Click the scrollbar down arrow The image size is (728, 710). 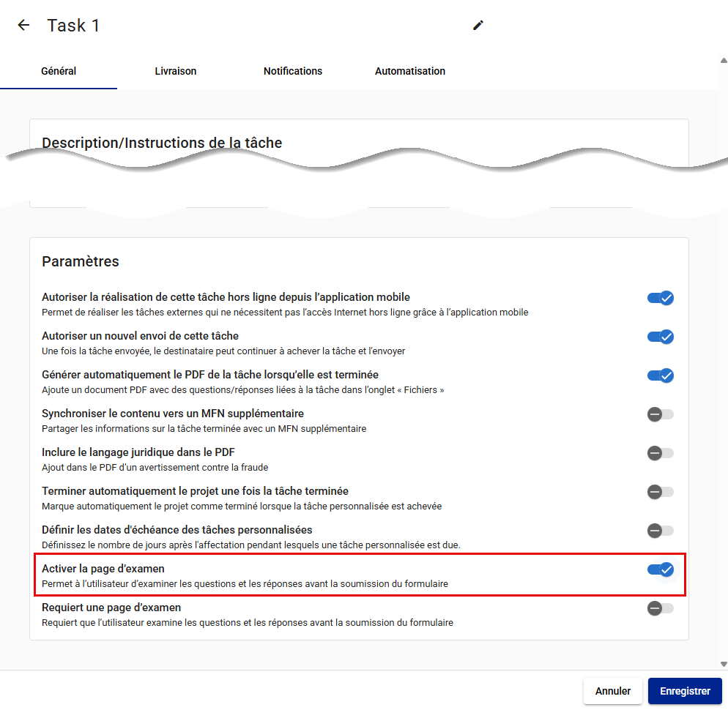[724, 664]
